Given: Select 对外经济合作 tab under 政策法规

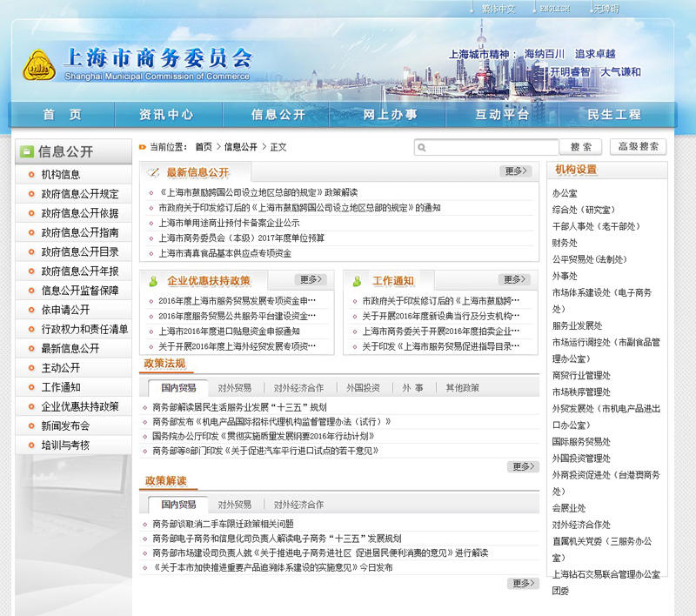Looking at the screenshot, I should [x=298, y=388].
